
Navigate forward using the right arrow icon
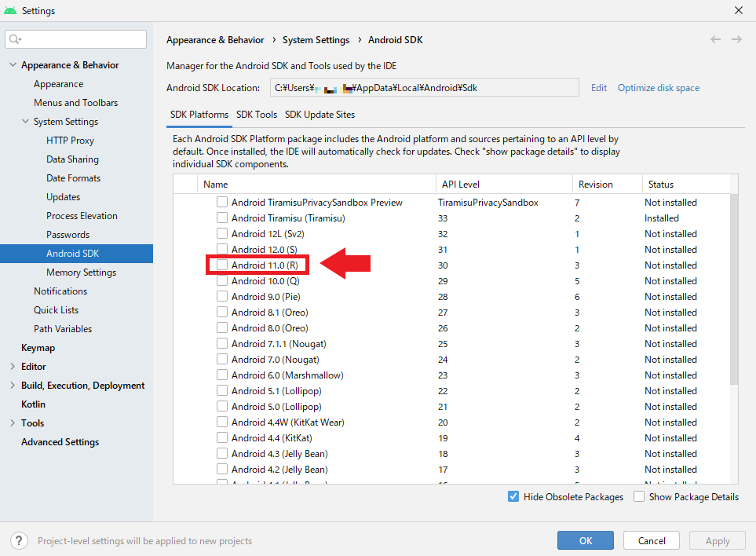736,38
